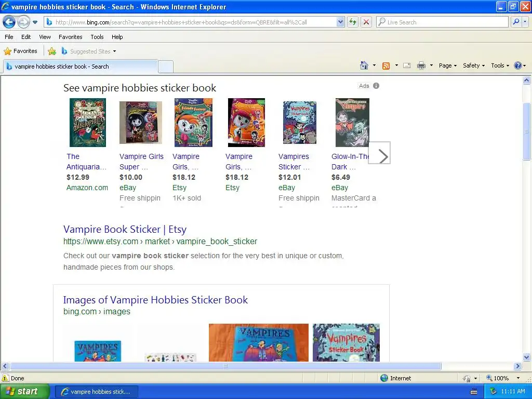Viewport: 532px width, 399px height.
Task: Click the Internet security zone globe icon
Action: (x=384, y=378)
